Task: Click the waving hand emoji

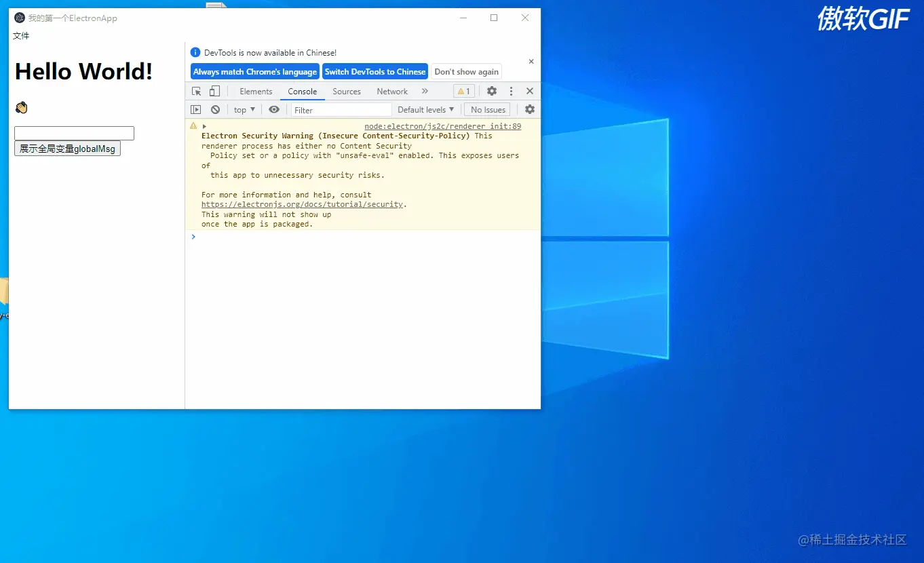Action: click(x=21, y=108)
